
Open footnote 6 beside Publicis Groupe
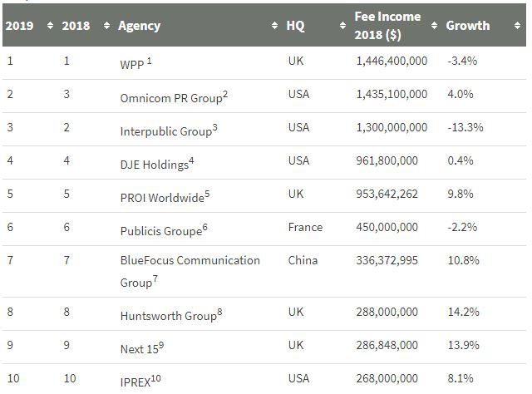pyautogui.click(x=204, y=227)
